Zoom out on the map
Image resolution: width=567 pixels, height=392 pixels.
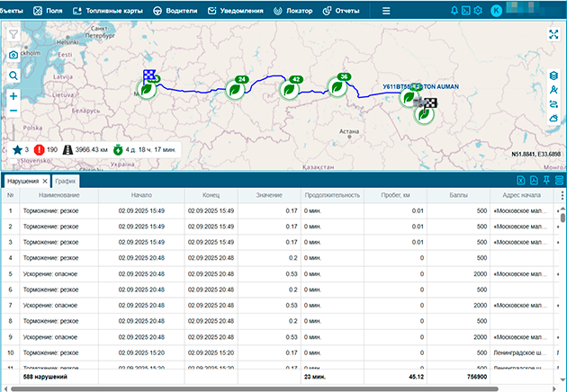pos(13,111)
